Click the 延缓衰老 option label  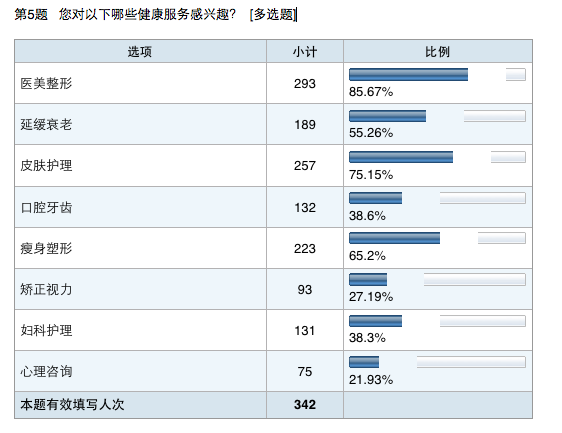(x=46, y=124)
